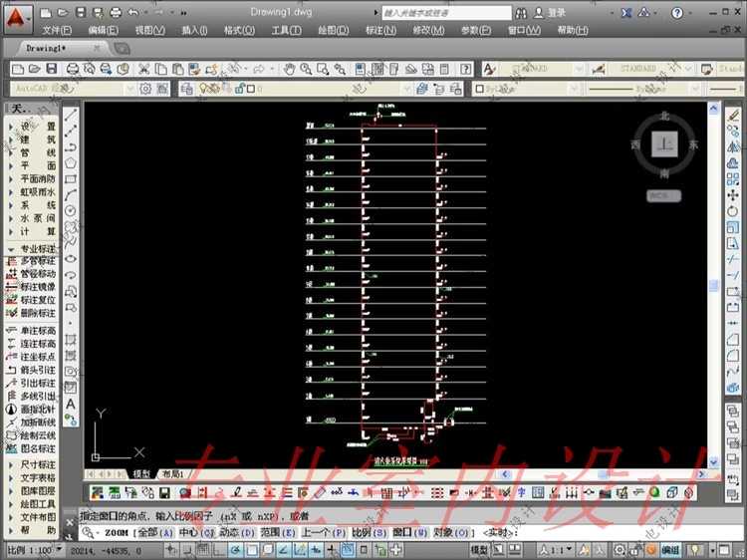Click the WCS button under the ViewCube
The height and width of the screenshot is (560, 747).
663,196
